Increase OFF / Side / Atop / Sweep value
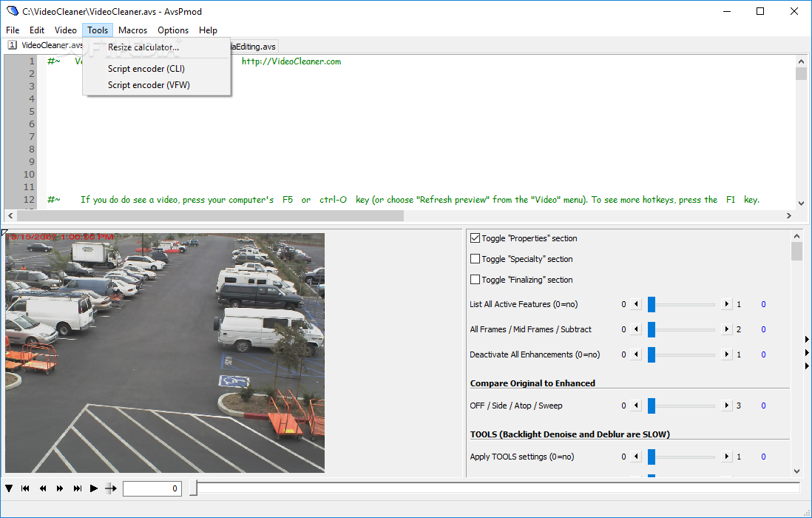 click(727, 406)
